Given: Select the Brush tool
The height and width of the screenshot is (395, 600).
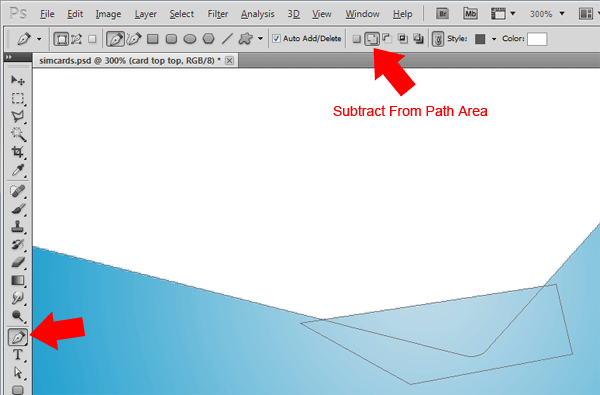Looking at the screenshot, I should tap(18, 209).
